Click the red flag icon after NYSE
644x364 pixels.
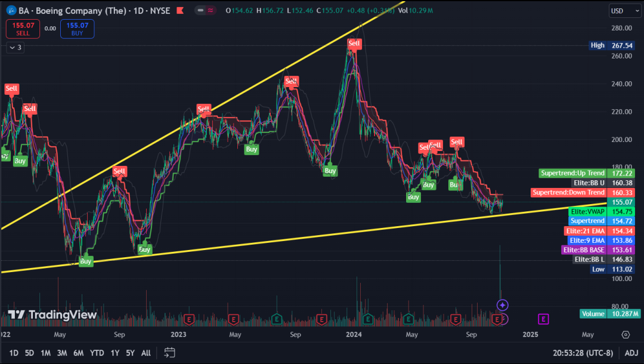coord(180,11)
